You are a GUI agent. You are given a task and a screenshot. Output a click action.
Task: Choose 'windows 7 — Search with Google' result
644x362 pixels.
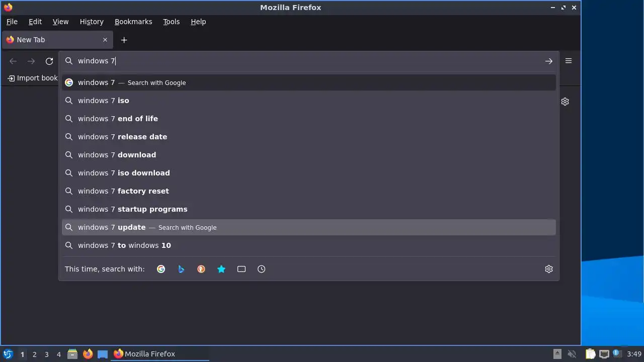click(x=309, y=82)
